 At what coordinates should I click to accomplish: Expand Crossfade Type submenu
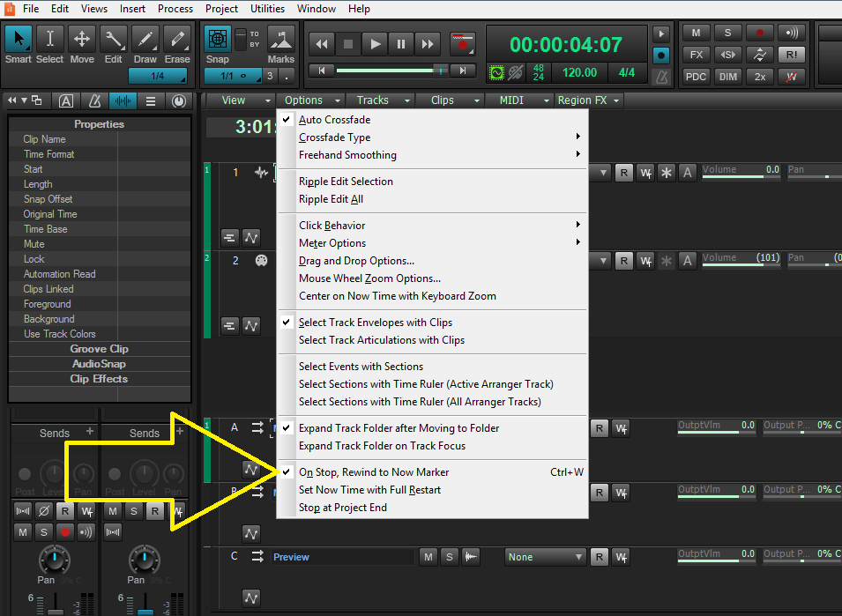pyautogui.click(x=432, y=137)
